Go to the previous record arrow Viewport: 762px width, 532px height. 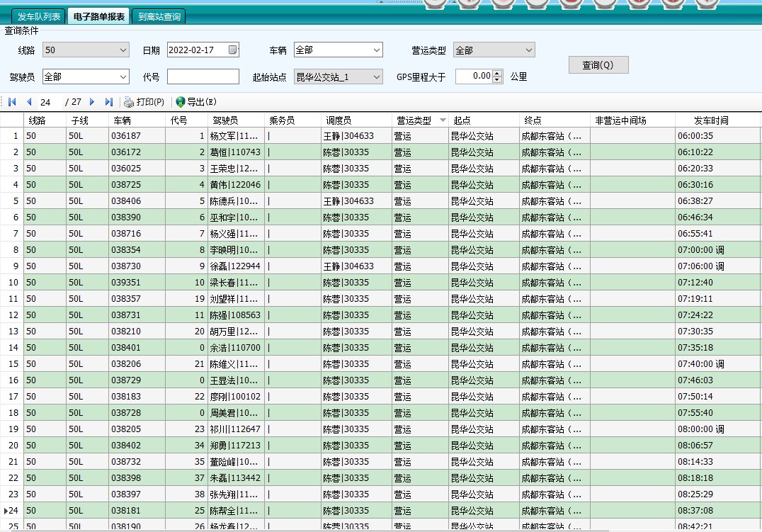click(x=29, y=102)
